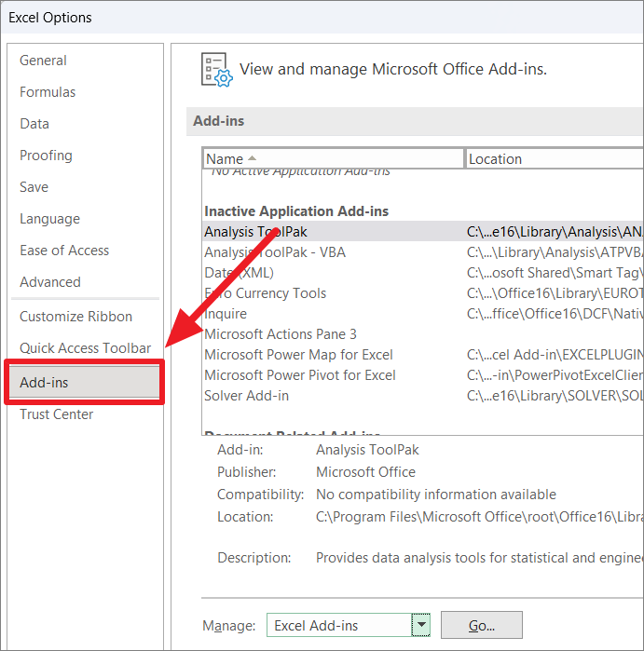Click Solver Add-in location path

point(555,396)
